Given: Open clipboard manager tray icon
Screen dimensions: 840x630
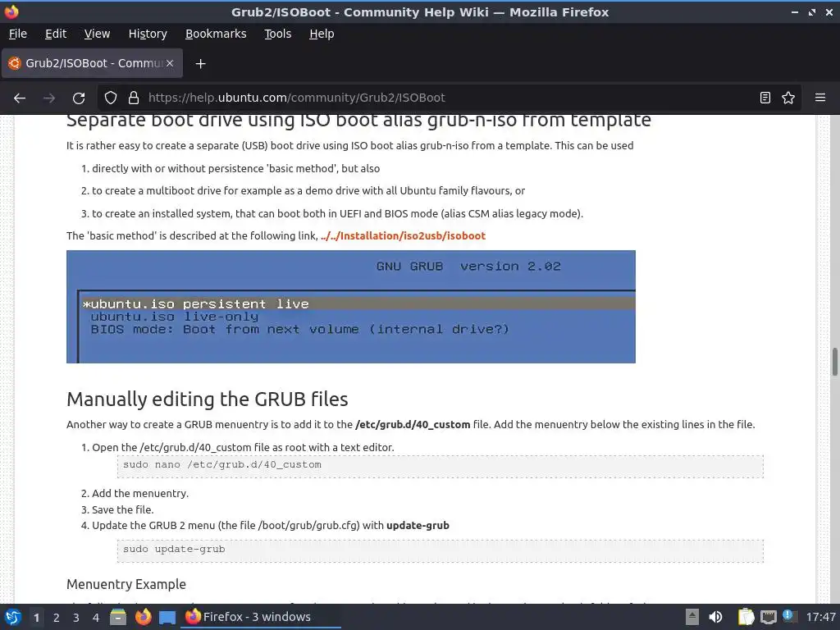Looking at the screenshot, I should 746,617.
